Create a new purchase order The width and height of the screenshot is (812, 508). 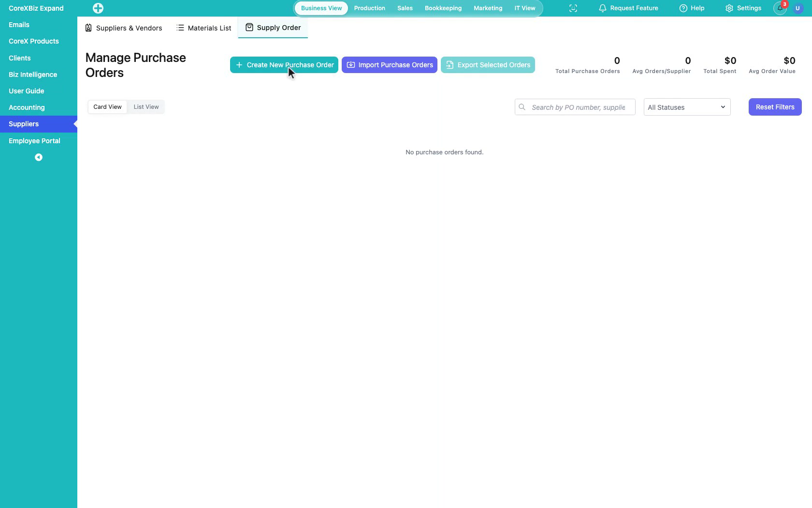point(284,65)
